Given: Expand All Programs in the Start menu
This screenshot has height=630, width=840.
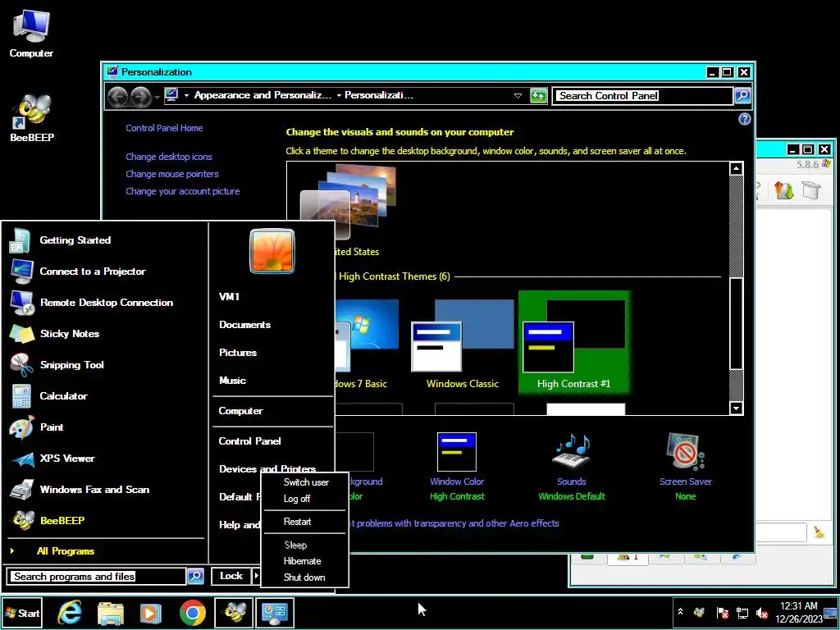Looking at the screenshot, I should pos(66,550).
